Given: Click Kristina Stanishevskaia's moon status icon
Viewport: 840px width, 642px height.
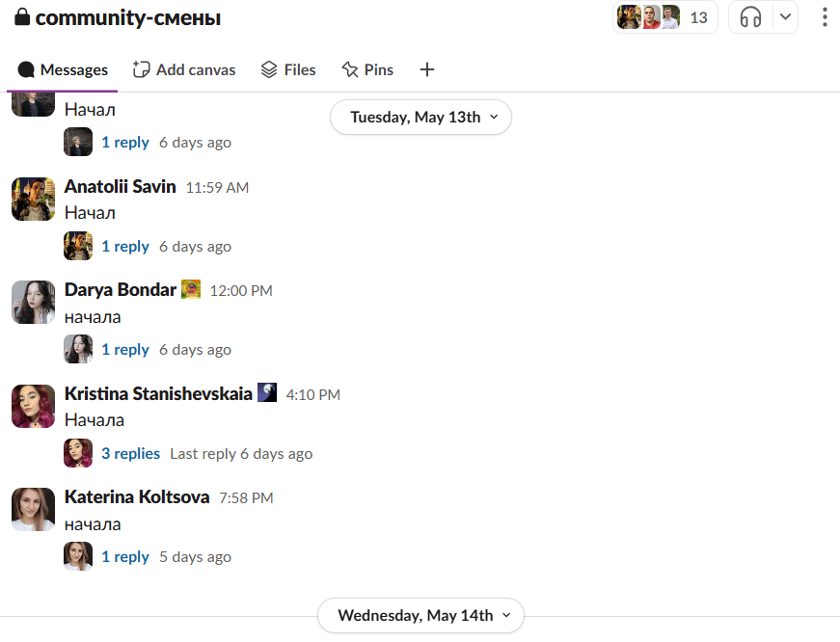Looking at the screenshot, I should point(267,393).
